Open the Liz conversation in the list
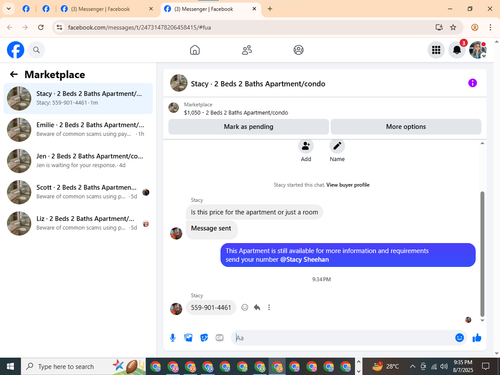Viewport: 500px width, 375px height. coord(78,223)
